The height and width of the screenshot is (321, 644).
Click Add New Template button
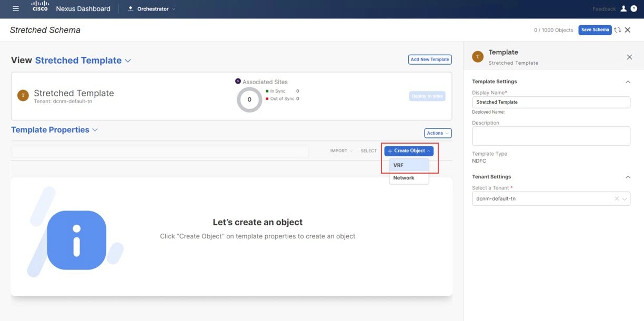[430, 59]
